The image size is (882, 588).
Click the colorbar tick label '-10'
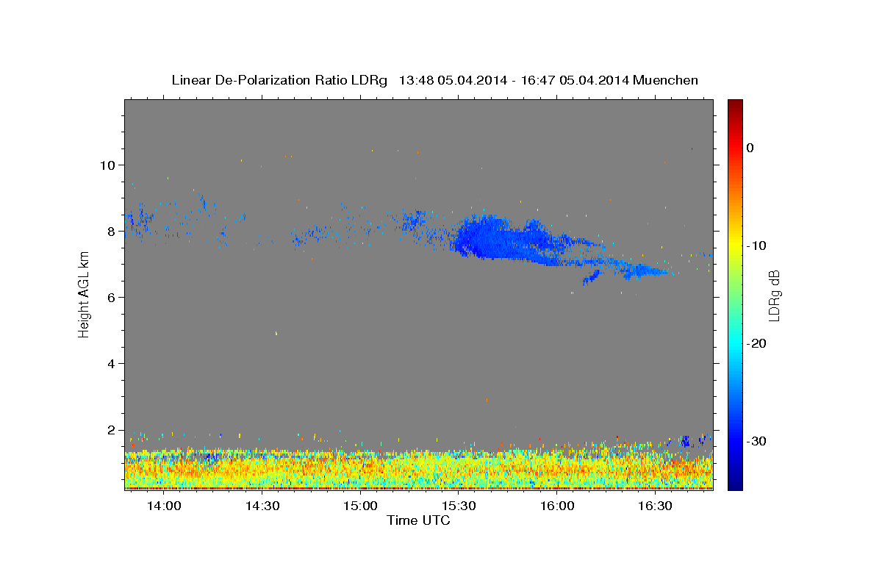(756, 245)
